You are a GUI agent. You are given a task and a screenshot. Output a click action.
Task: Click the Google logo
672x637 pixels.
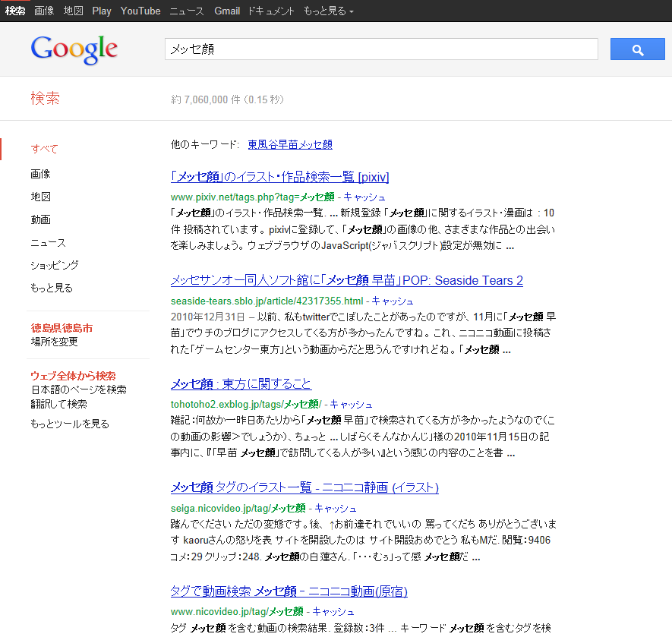pyautogui.click(x=74, y=49)
